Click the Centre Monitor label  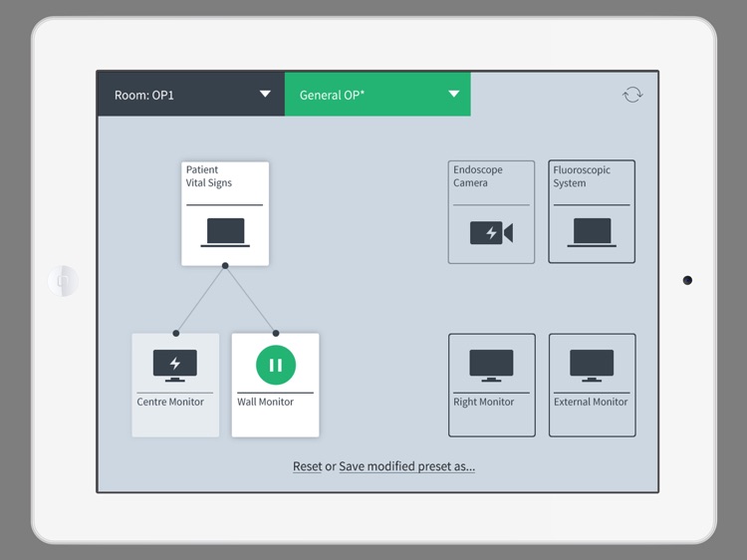[170, 402]
